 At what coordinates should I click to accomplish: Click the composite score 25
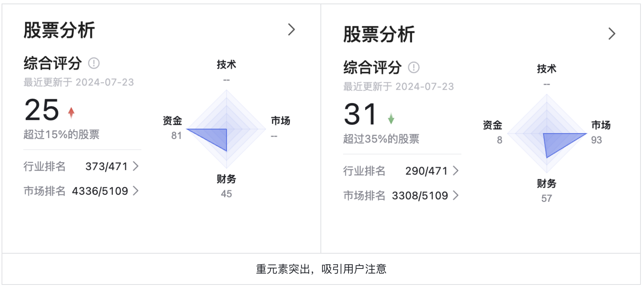click(42, 110)
